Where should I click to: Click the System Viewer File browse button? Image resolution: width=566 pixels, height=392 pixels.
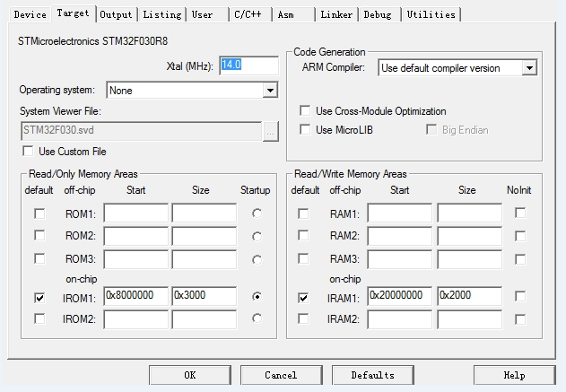[x=270, y=131]
